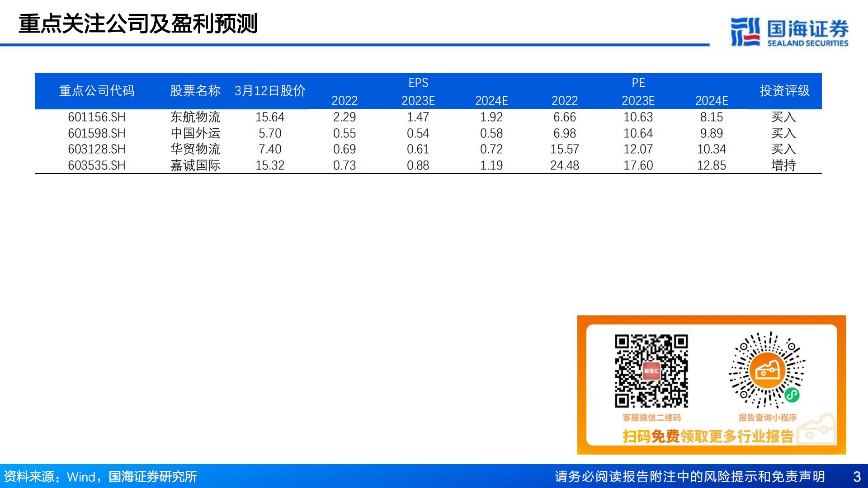Click 2024E PE value 10.34

[712, 149]
